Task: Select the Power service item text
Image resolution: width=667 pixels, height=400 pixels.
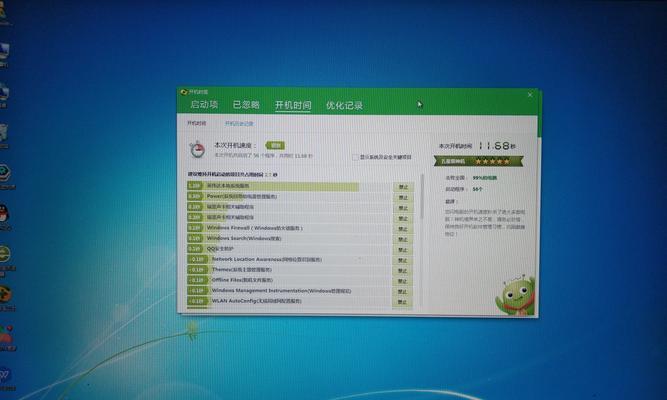Action: (x=242, y=197)
